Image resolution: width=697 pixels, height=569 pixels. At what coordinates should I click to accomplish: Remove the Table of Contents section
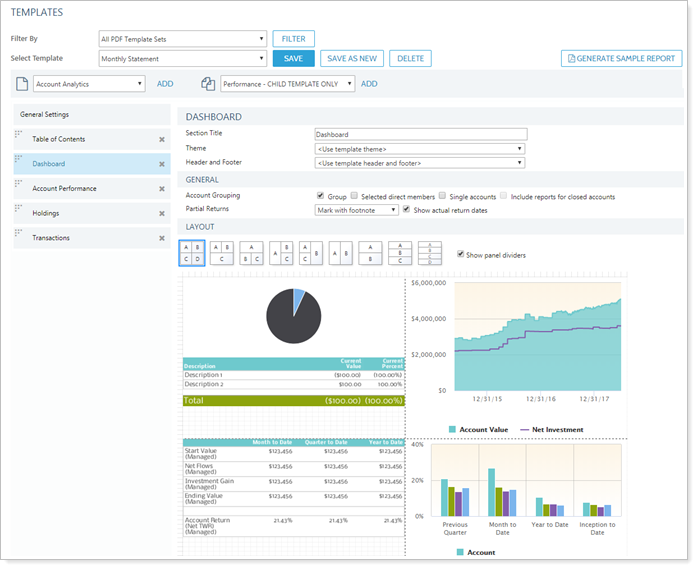pyautogui.click(x=161, y=140)
